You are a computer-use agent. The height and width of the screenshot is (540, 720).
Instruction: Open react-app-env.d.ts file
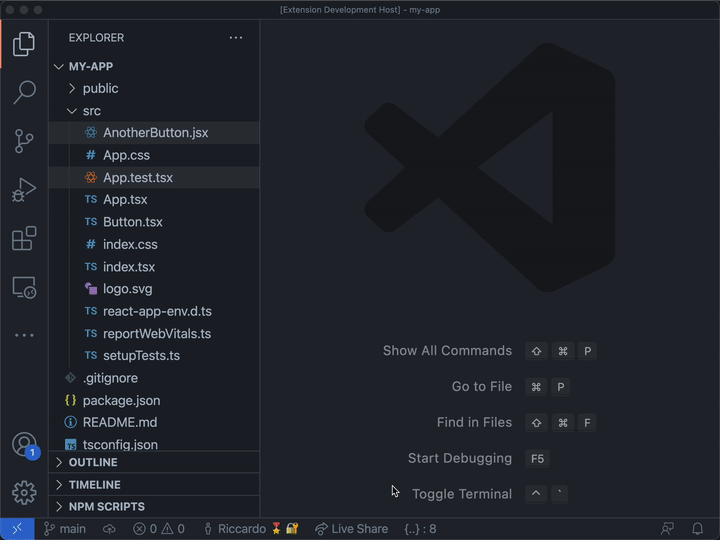pos(154,311)
